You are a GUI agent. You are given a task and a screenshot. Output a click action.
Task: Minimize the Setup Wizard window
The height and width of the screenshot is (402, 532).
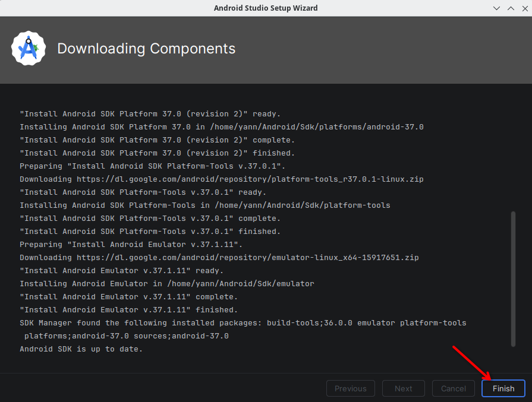point(496,8)
